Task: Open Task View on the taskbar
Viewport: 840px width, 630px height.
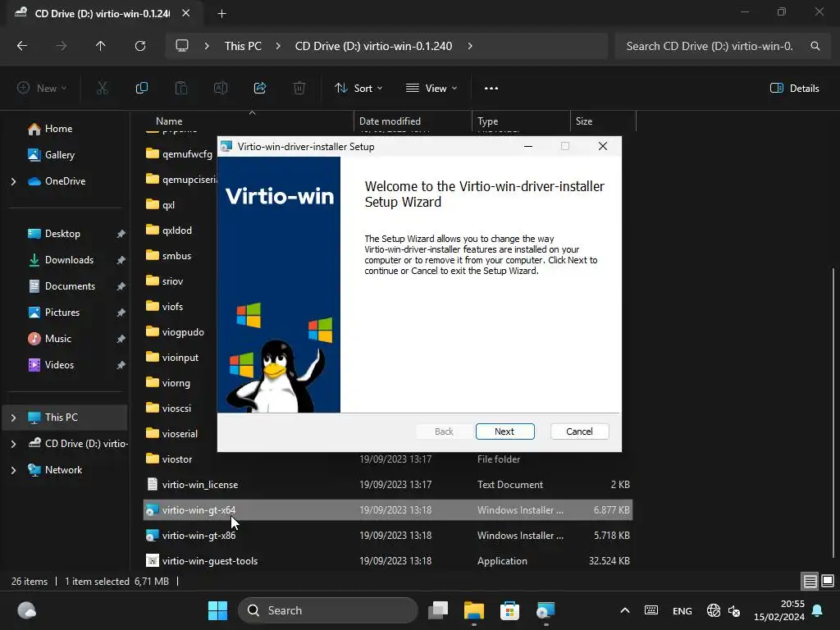Action: point(438,610)
